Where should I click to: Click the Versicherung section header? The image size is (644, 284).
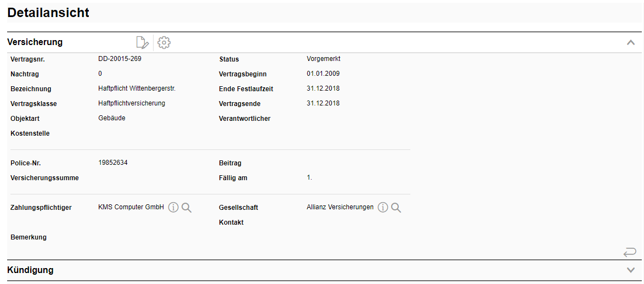pos(35,42)
